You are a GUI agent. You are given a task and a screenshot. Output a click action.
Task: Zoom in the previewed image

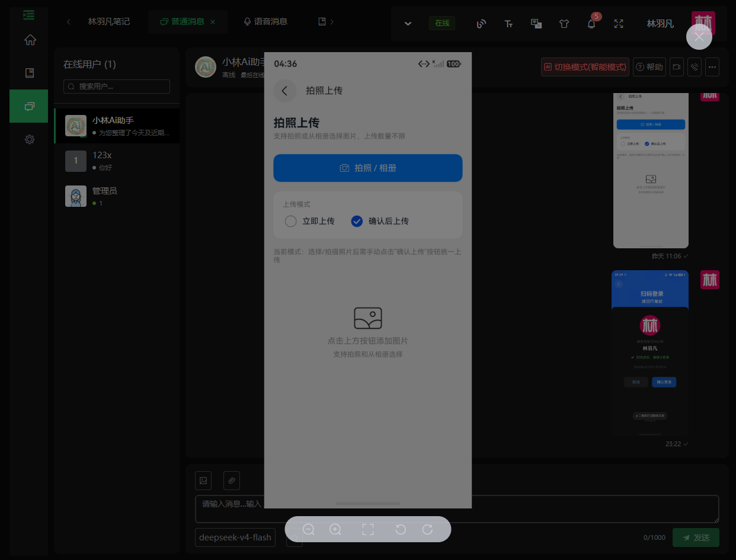(335, 529)
